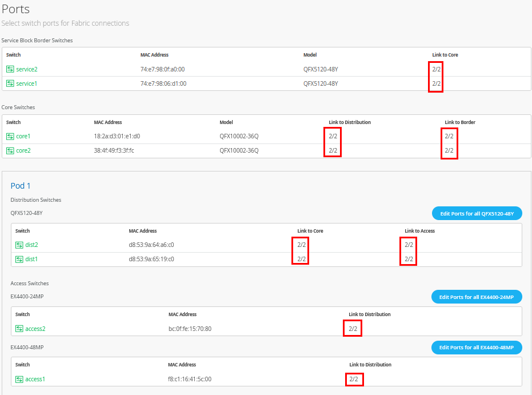Open the dist2 switch link
The image size is (532, 395).
coord(31,245)
